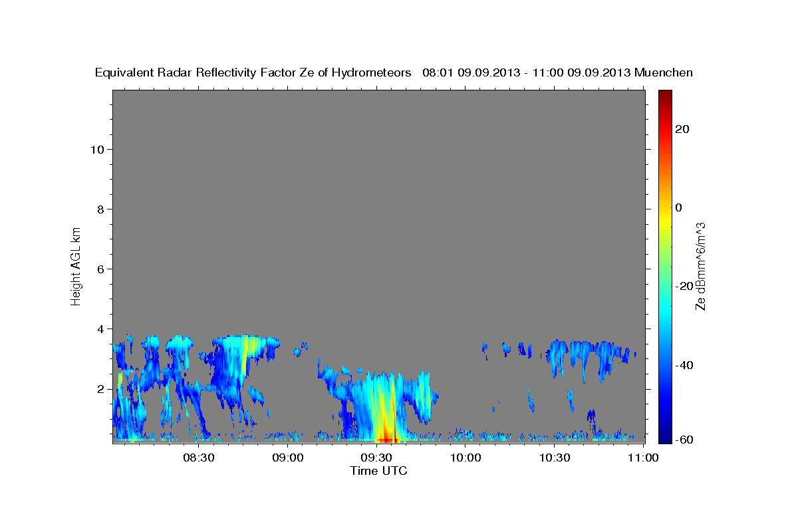Click the date range '08:01 09.09.2013 - 11:00 09.09.2013 Muenchen'

point(557,72)
